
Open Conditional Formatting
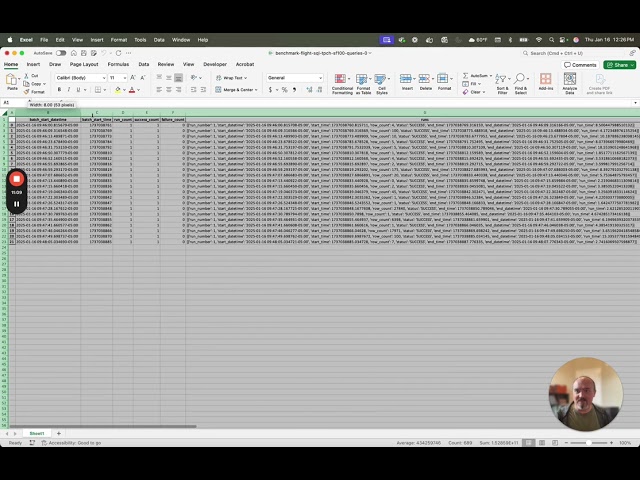coord(342,84)
